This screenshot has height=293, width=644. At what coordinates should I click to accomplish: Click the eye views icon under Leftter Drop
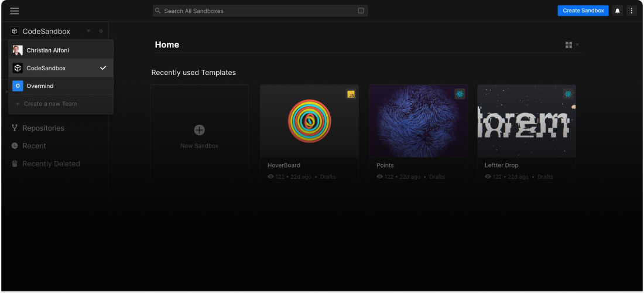[488, 177]
